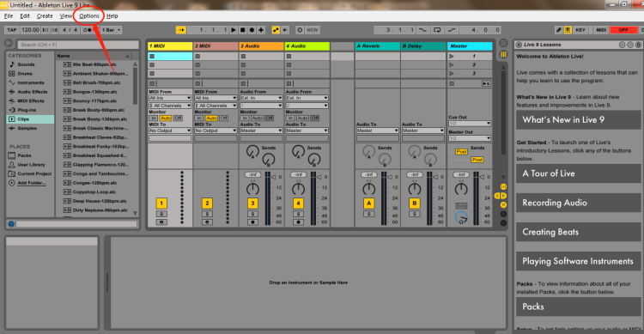Solo track 1 MIDI with its S button
The height and width of the screenshot is (334, 644).
161,214
